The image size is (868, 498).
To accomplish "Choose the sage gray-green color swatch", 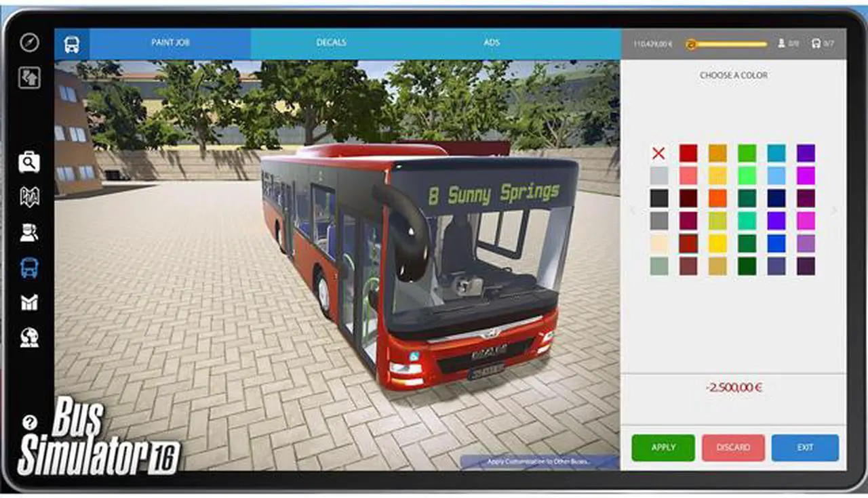I will [x=658, y=266].
